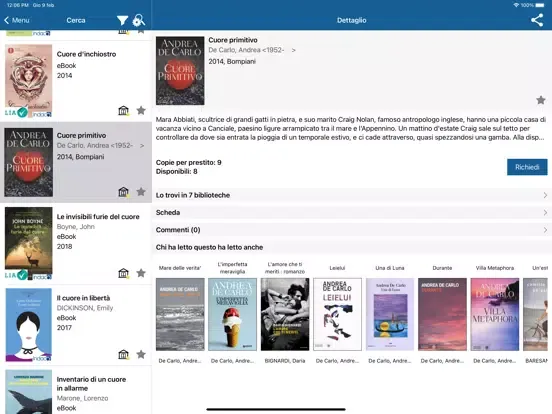
Task: Open author De Carlo, Andrea in detail
Action: tap(252, 50)
